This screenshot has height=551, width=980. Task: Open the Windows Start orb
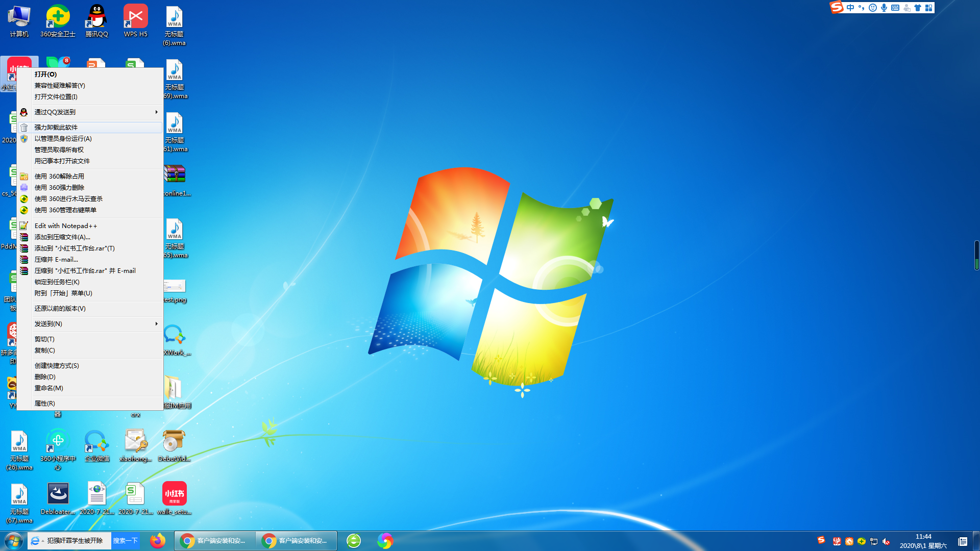[14, 541]
